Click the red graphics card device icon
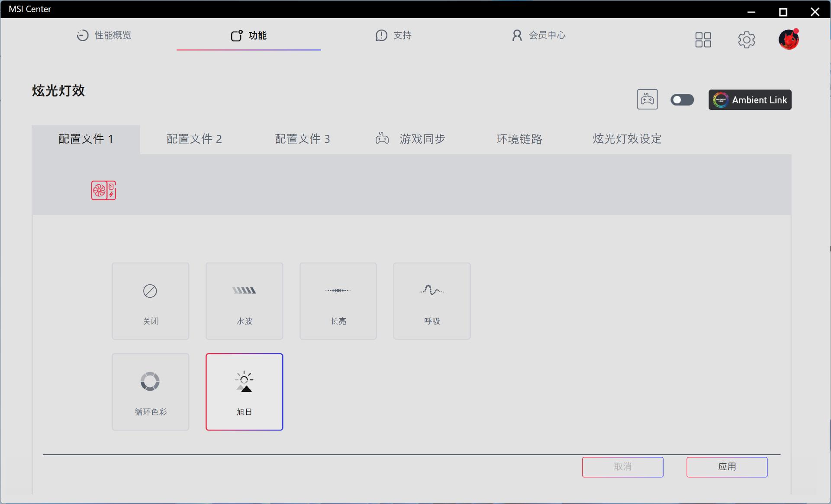The image size is (831, 504). (x=103, y=190)
